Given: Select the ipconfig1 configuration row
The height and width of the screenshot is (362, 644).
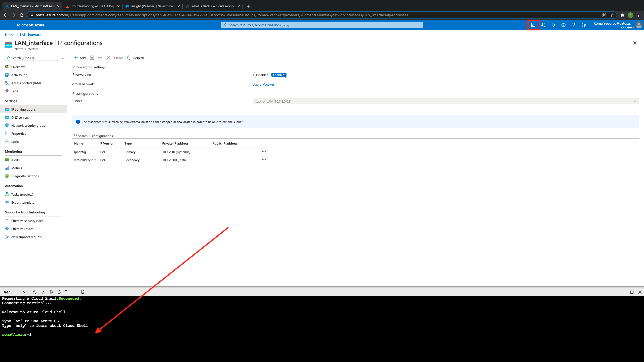Looking at the screenshot, I should coord(170,152).
